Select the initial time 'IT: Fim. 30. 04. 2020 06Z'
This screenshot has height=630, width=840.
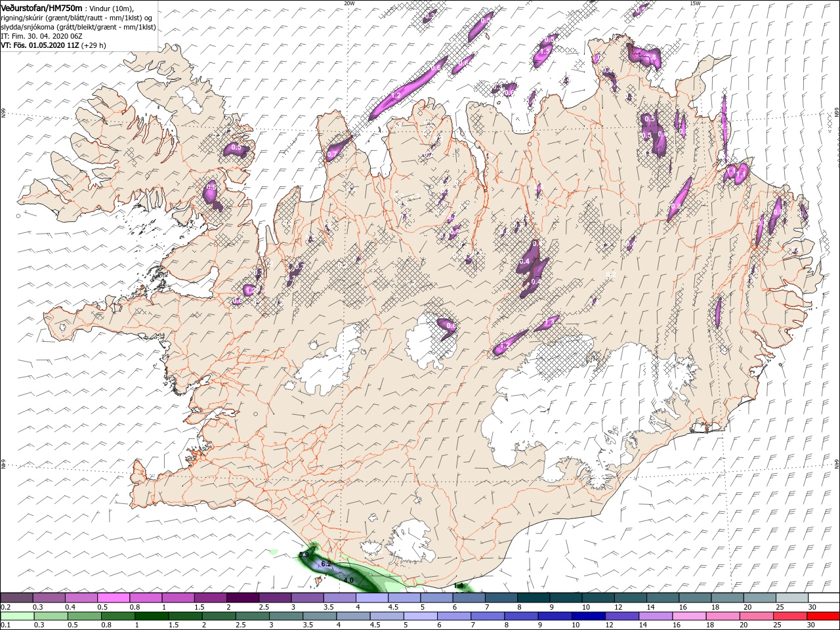click(x=41, y=36)
